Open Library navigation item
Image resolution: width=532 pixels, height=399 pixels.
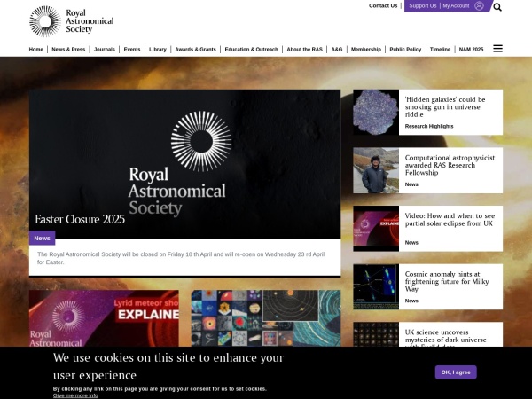pyautogui.click(x=158, y=49)
